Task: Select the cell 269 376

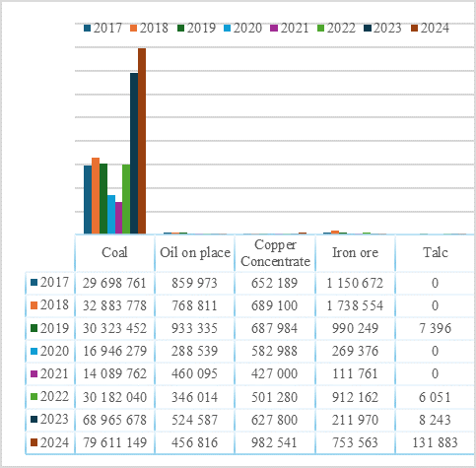Action: pos(355,351)
